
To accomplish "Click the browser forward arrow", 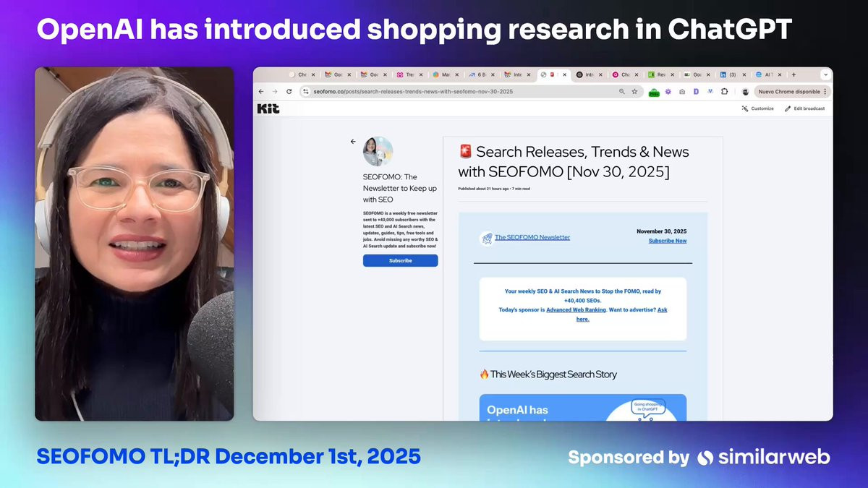I will [275, 92].
